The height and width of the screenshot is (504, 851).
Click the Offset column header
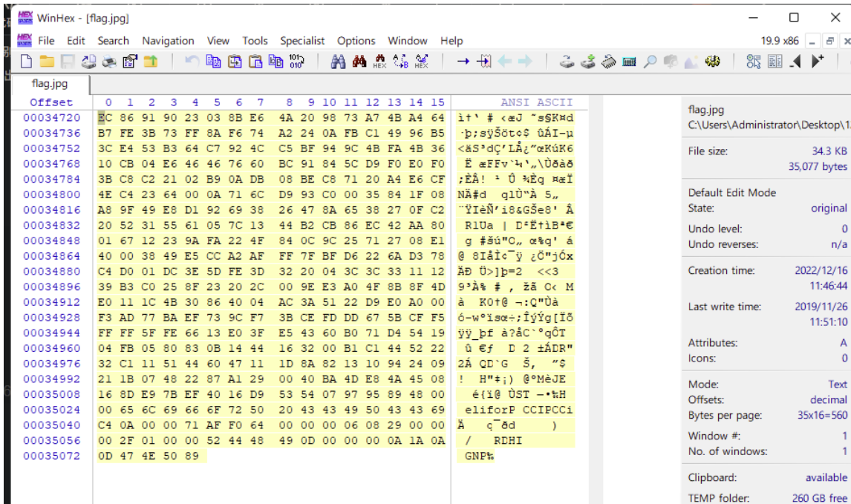pyautogui.click(x=51, y=102)
